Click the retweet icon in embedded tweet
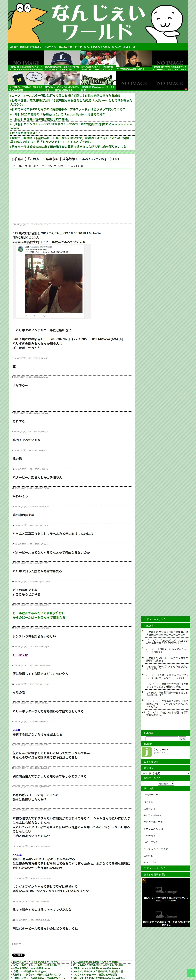Screen dimensions: 196x980 pyautogui.click(x=35, y=315)
